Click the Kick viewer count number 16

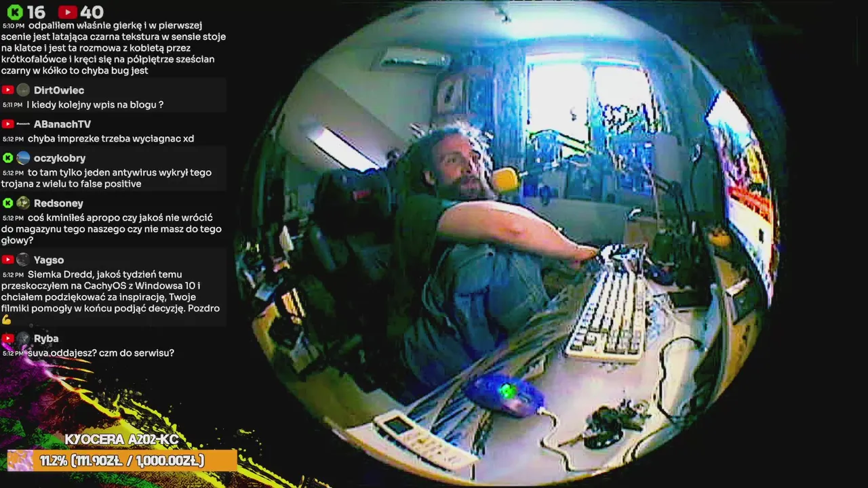(x=37, y=12)
